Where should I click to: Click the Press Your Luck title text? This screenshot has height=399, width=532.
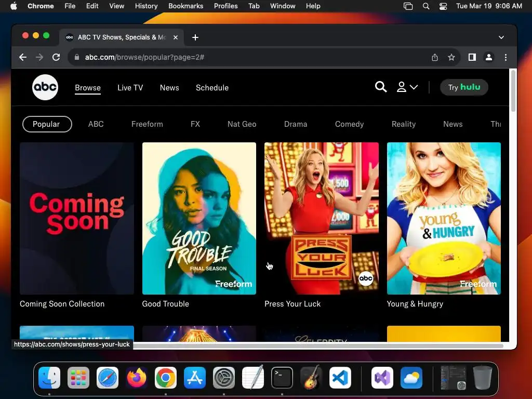tap(292, 304)
